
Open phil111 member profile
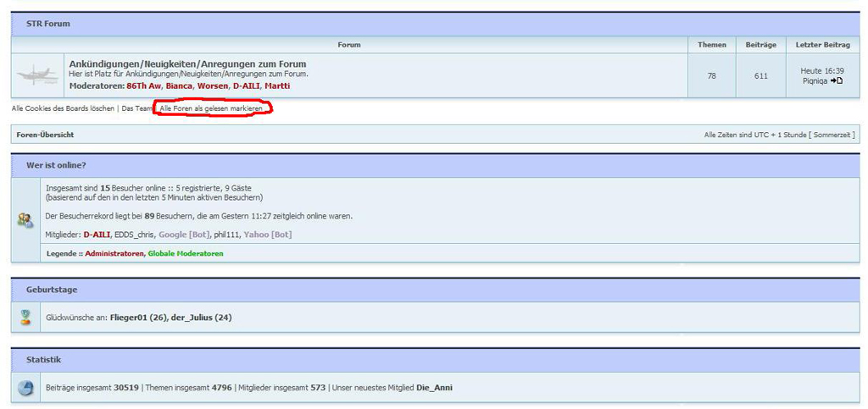(x=227, y=235)
